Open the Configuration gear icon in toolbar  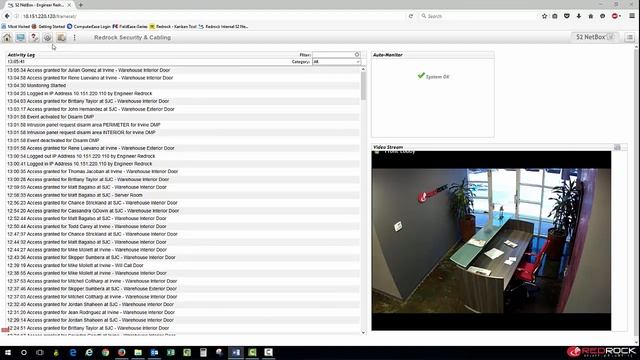[47, 38]
